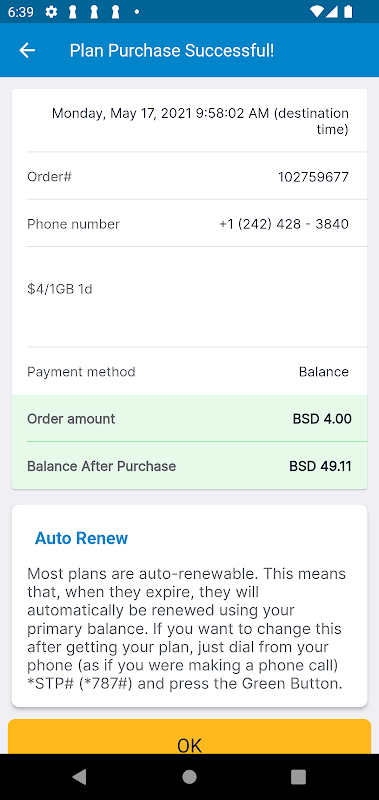Tap the auto-renew description paragraph
Image resolution: width=379 pixels, height=800 pixels.
pos(187,628)
